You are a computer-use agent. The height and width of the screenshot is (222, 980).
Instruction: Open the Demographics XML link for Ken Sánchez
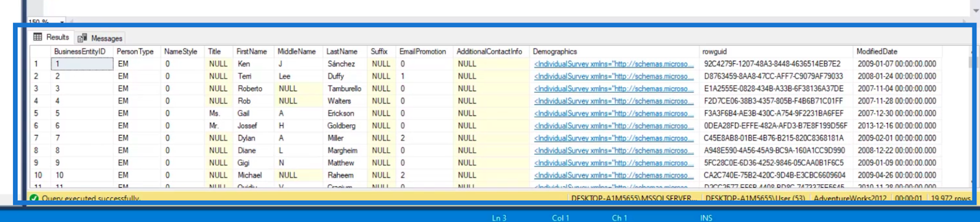[x=614, y=64]
